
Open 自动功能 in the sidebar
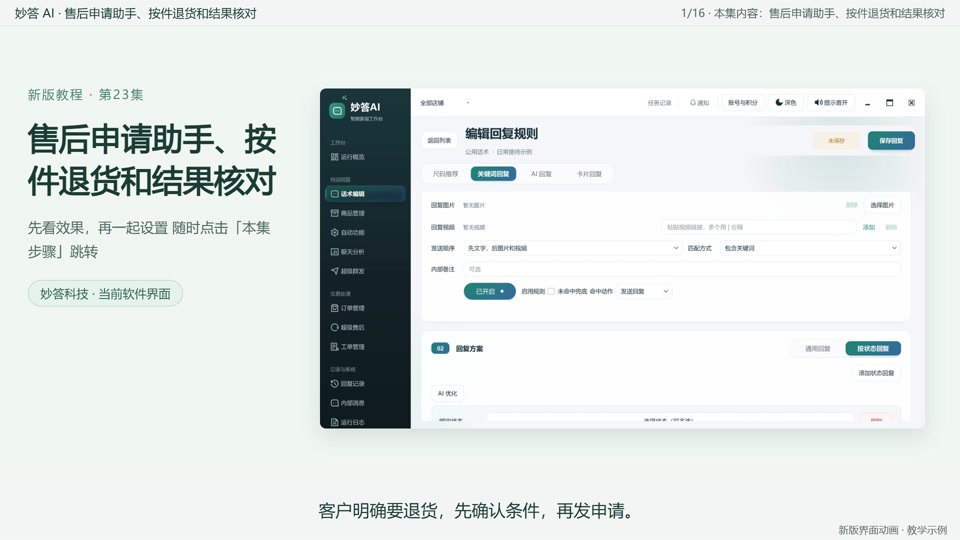tap(347, 232)
